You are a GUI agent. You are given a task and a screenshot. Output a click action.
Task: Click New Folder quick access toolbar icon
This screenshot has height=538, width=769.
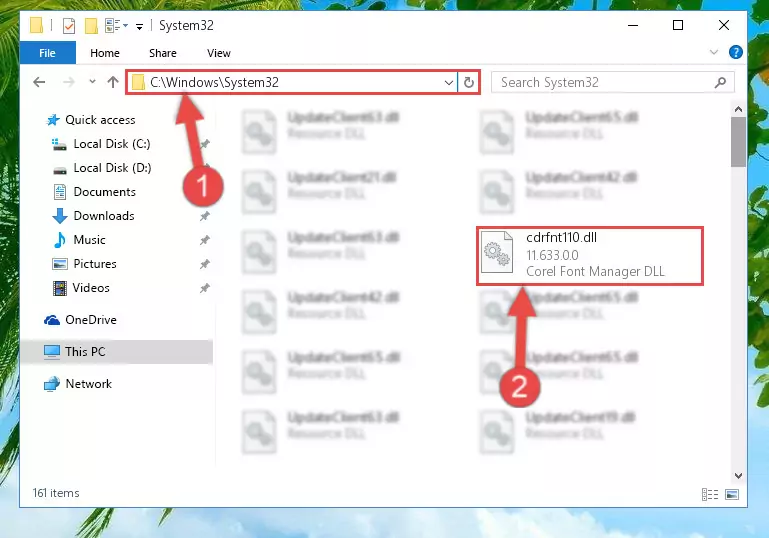tap(91, 26)
